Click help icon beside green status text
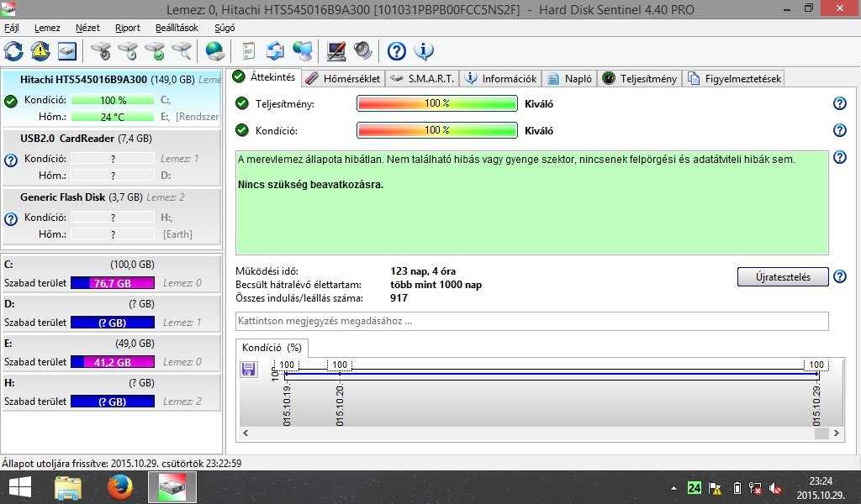Image resolution: width=861 pixels, height=504 pixels. (x=840, y=157)
